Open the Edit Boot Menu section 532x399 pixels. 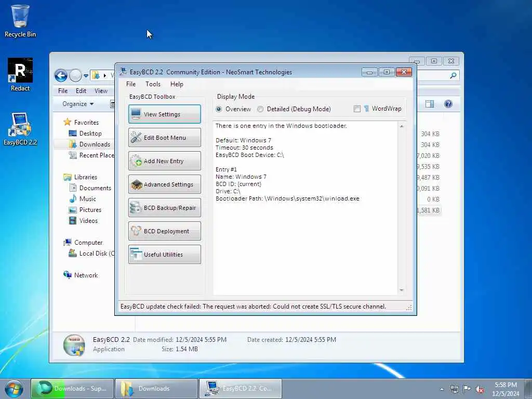[165, 137]
